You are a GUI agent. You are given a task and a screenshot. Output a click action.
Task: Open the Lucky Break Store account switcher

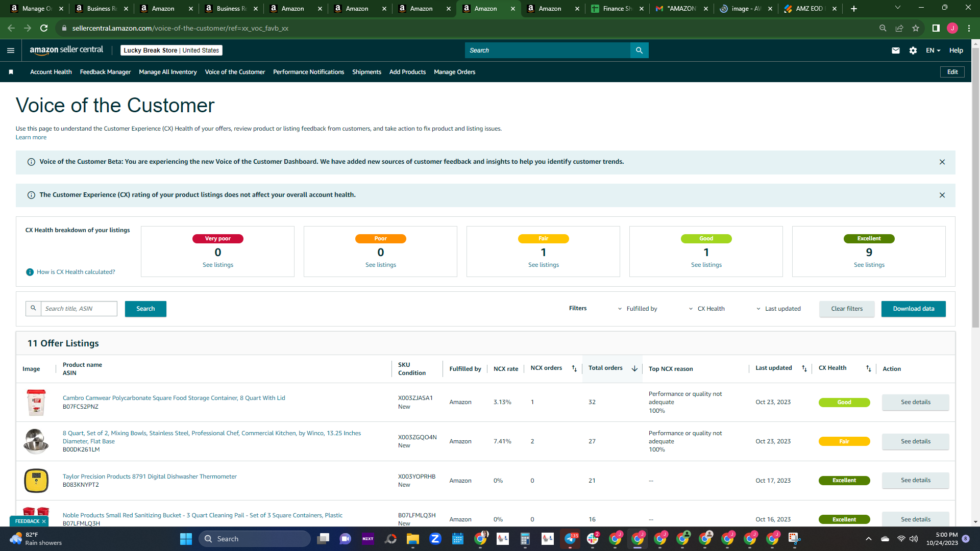171,51
